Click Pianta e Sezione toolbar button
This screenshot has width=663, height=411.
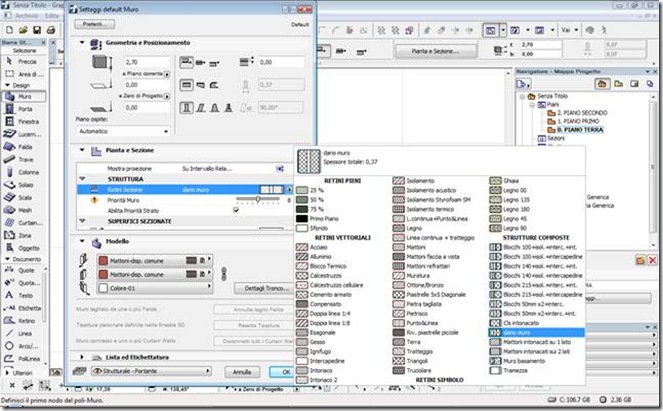click(x=436, y=51)
